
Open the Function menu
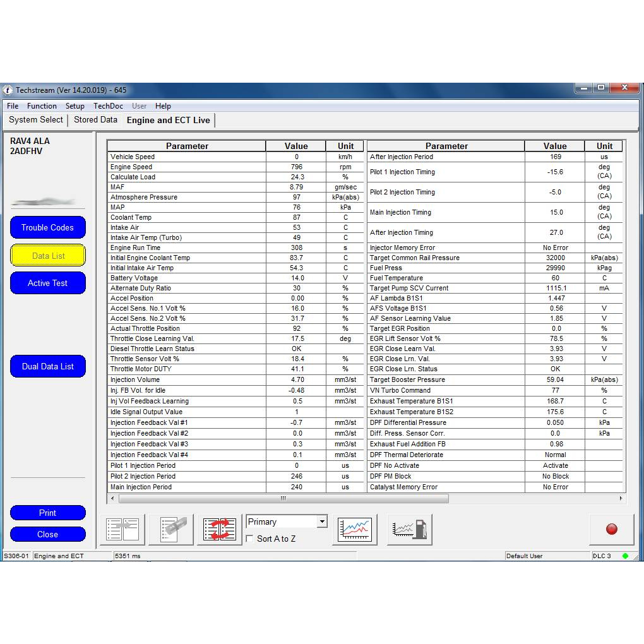pyautogui.click(x=42, y=106)
